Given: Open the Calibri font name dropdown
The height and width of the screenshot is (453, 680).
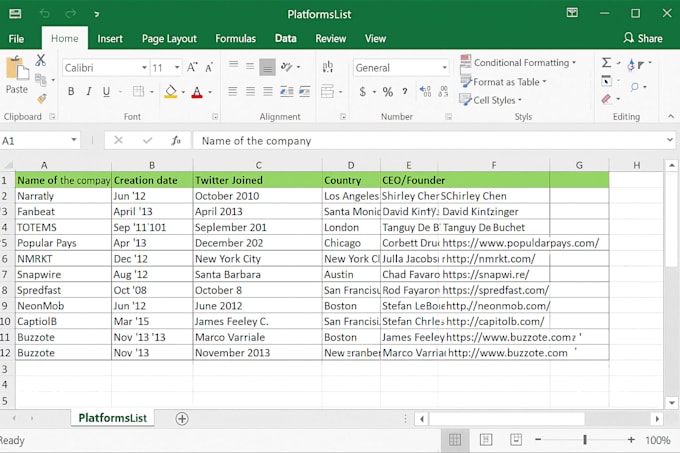Looking at the screenshot, I should (144, 68).
